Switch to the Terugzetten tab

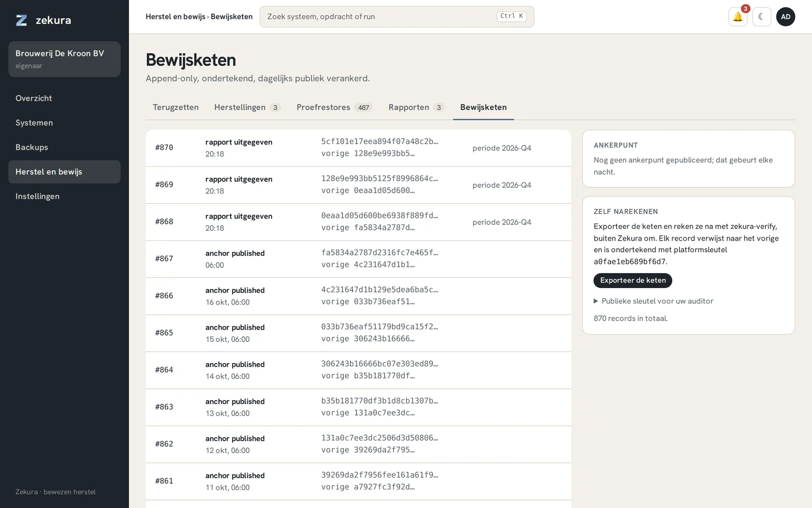coord(175,107)
